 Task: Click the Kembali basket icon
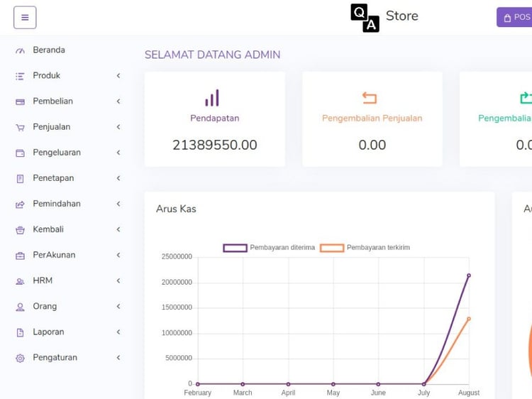20,230
